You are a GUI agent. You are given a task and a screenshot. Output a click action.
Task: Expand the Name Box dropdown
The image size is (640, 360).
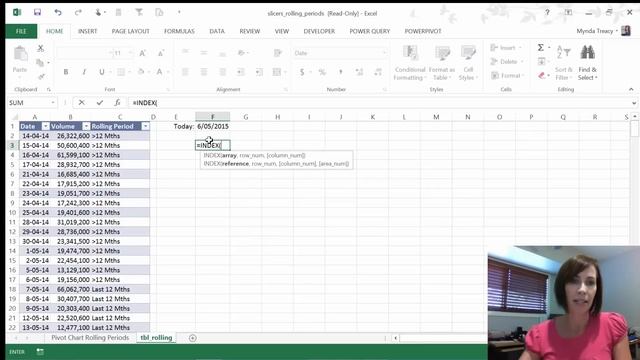coord(53,102)
